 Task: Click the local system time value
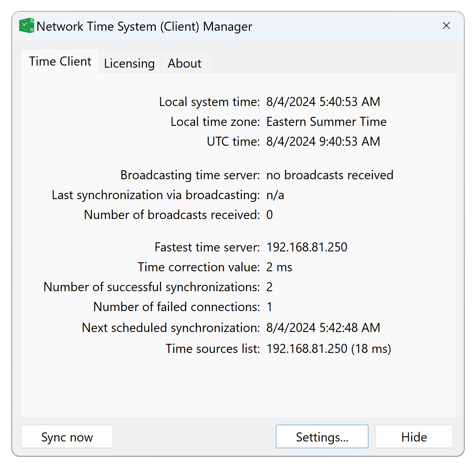[x=323, y=101]
